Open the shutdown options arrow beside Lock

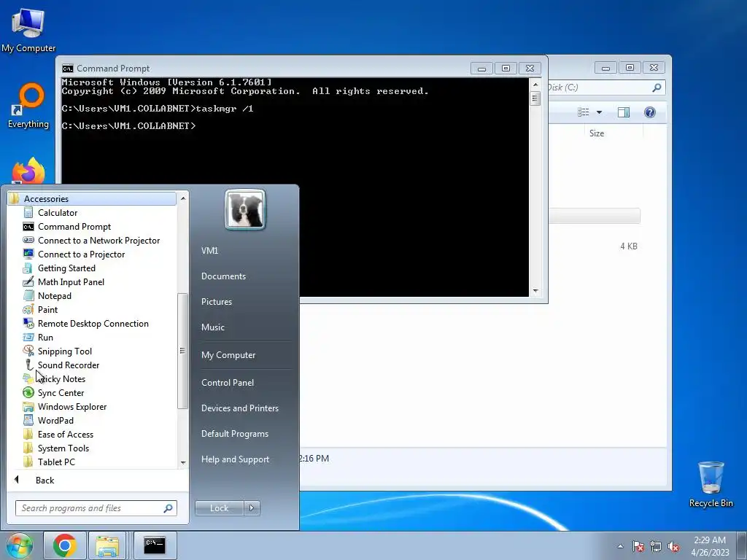[252, 508]
